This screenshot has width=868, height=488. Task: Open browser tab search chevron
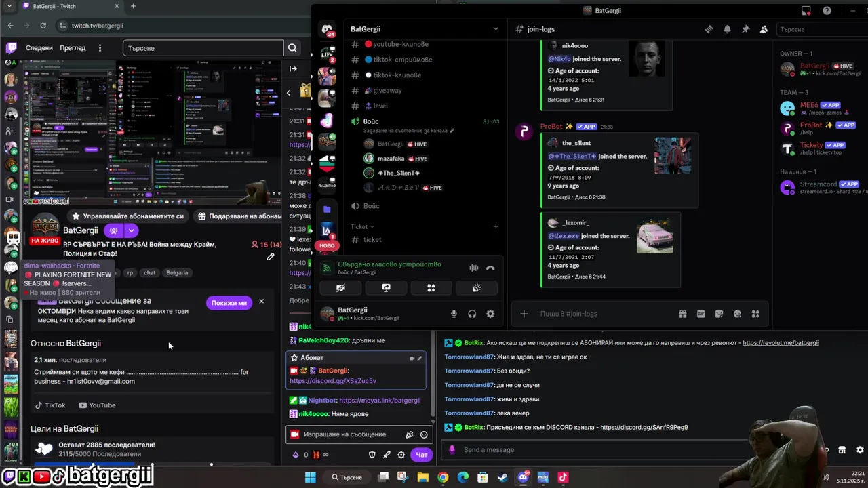[x=10, y=7]
